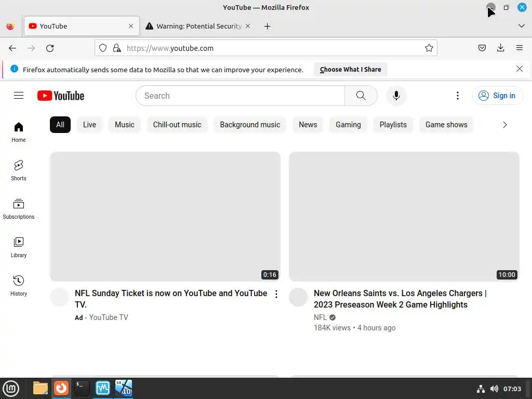Open YouTube settings three-dot menu
The height and width of the screenshot is (399, 532).
[457, 96]
